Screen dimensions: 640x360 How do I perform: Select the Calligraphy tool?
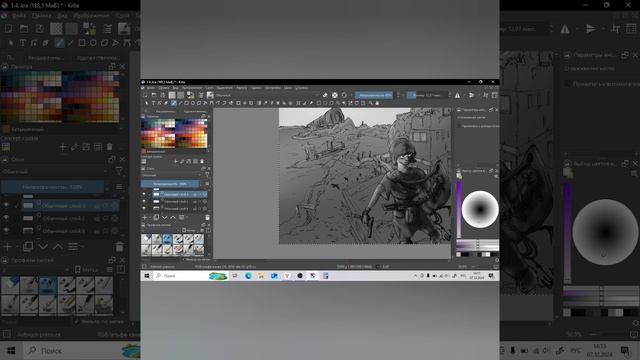click(166, 103)
